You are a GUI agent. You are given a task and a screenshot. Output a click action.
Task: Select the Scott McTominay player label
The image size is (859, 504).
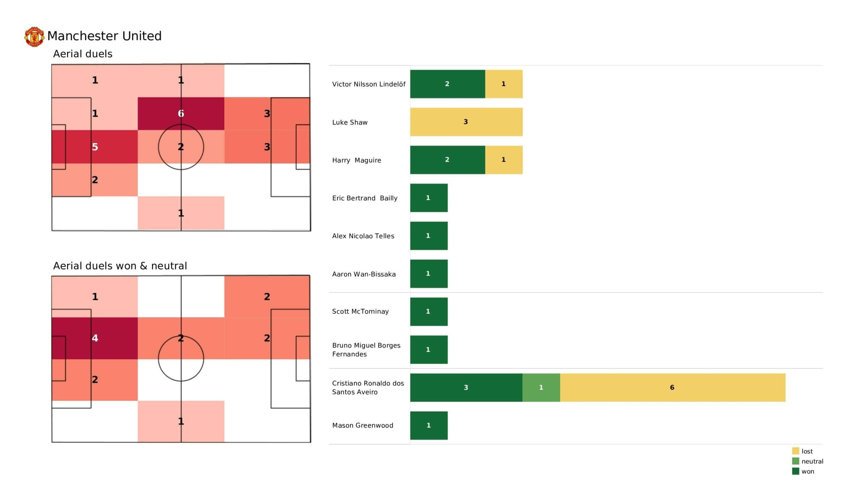pyautogui.click(x=360, y=311)
